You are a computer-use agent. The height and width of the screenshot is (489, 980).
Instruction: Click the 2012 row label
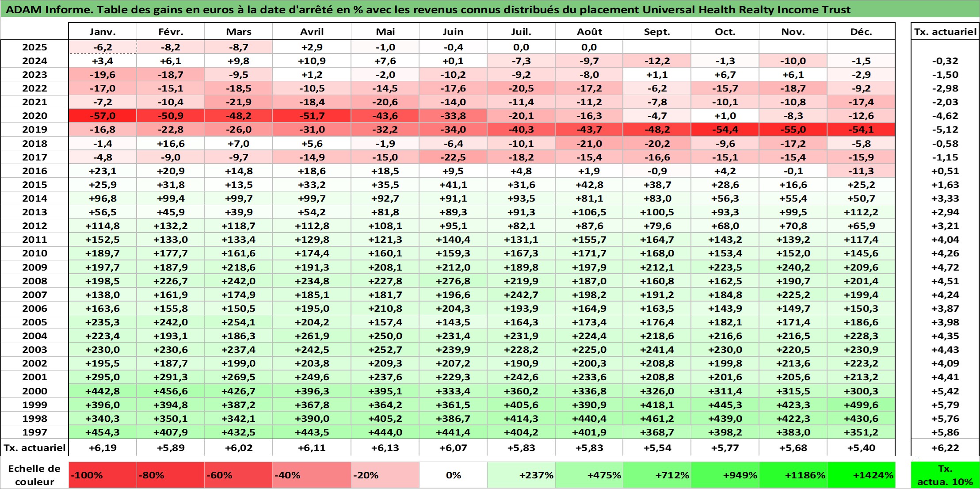point(34,226)
